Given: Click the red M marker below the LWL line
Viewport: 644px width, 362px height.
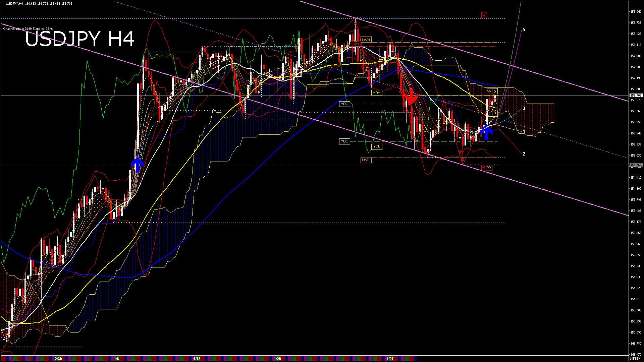Looking at the screenshot, I should 484,168.
